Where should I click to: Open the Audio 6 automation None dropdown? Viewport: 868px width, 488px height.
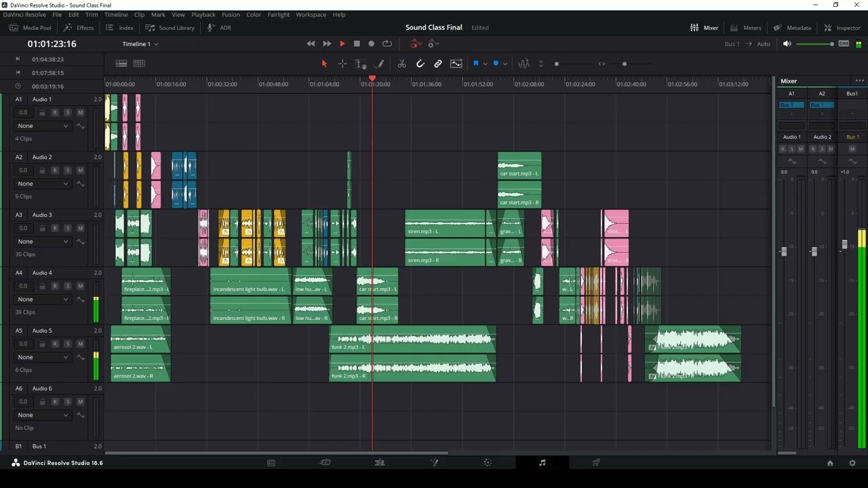click(x=43, y=415)
